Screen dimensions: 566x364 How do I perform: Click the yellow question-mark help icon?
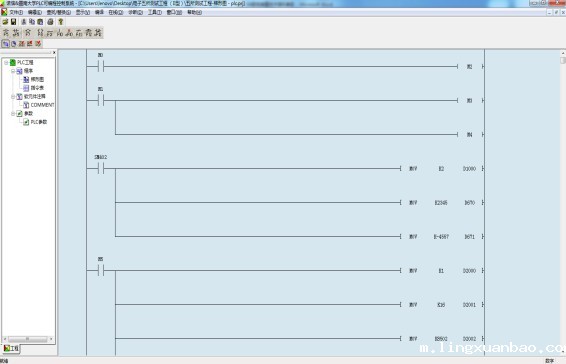(x=61, y=22)
